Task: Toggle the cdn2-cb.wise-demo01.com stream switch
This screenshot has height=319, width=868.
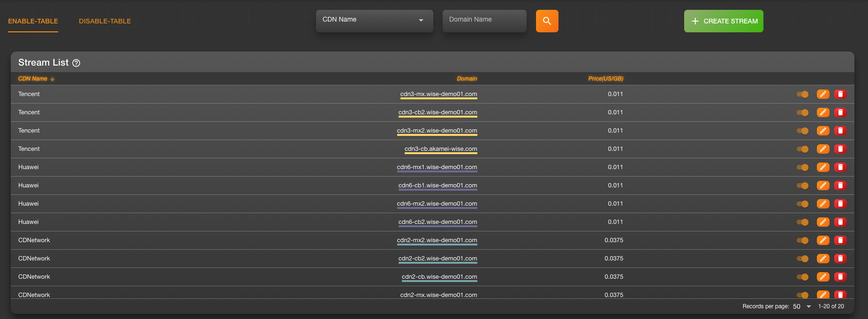Action: tap(802, 277)
